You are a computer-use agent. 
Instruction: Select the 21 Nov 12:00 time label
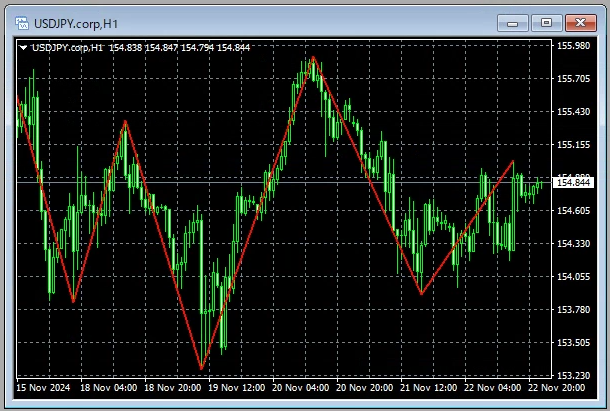pos(430,387)
